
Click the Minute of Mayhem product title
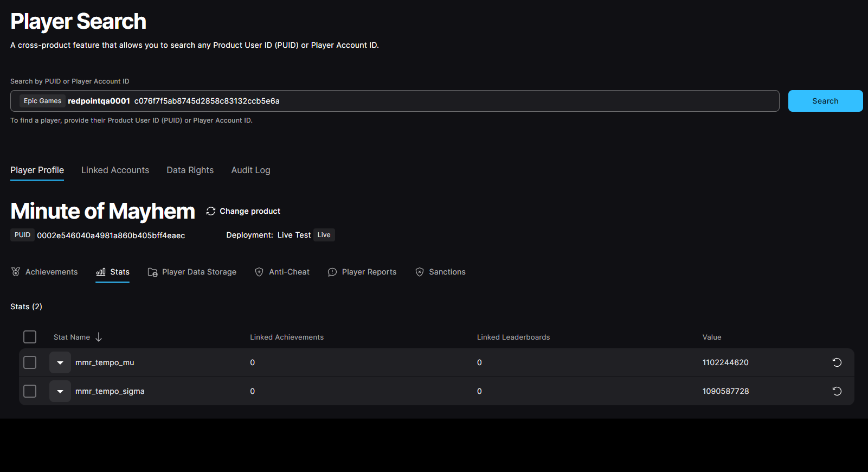coord(102,211)
